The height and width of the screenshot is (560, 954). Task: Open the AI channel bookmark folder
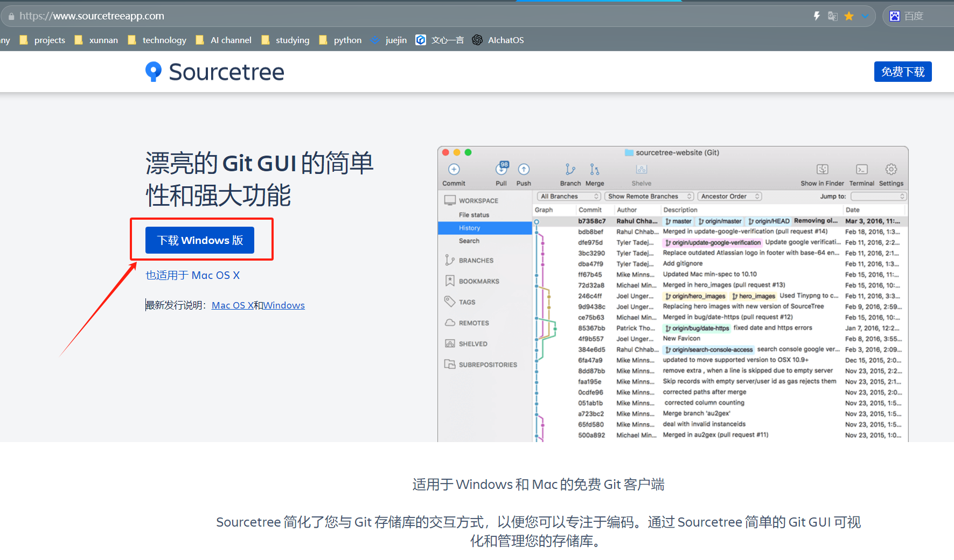pyautogui.click(x=224, y=40)
